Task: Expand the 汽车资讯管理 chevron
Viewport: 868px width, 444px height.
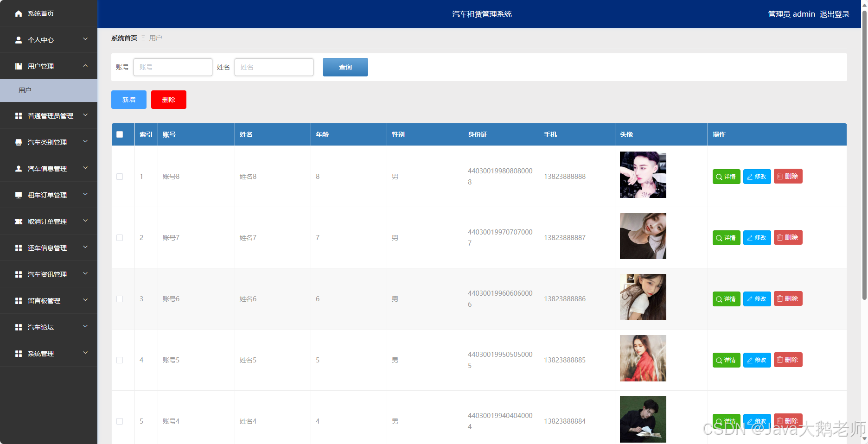Action: pyautogui.click(x=85, y=273)
